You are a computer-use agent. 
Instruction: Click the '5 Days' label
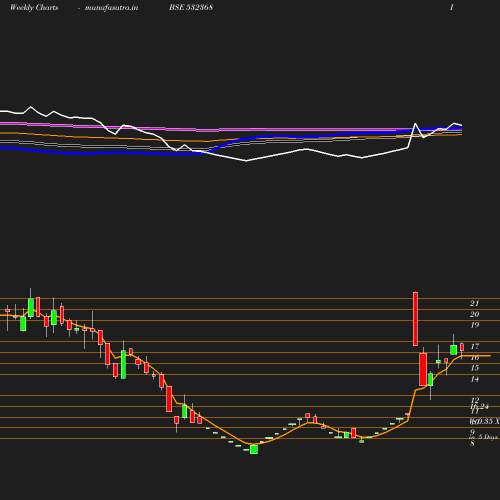click(x=488, y=437)
